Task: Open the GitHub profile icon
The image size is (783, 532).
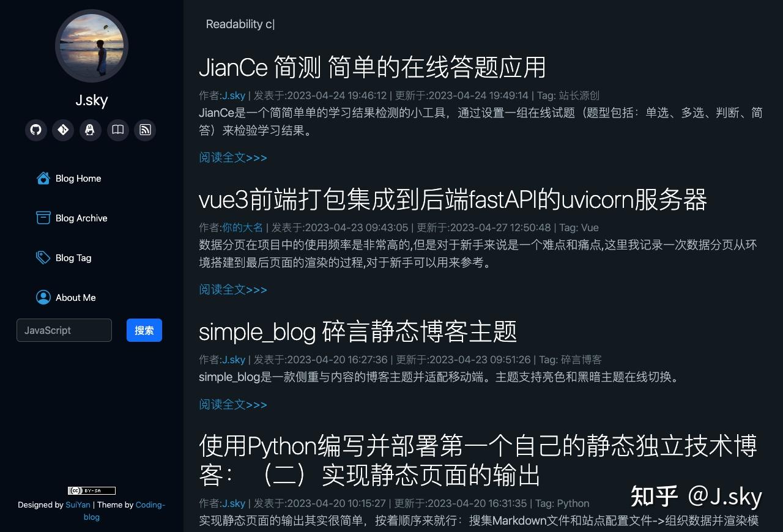Action: (36, 130)
